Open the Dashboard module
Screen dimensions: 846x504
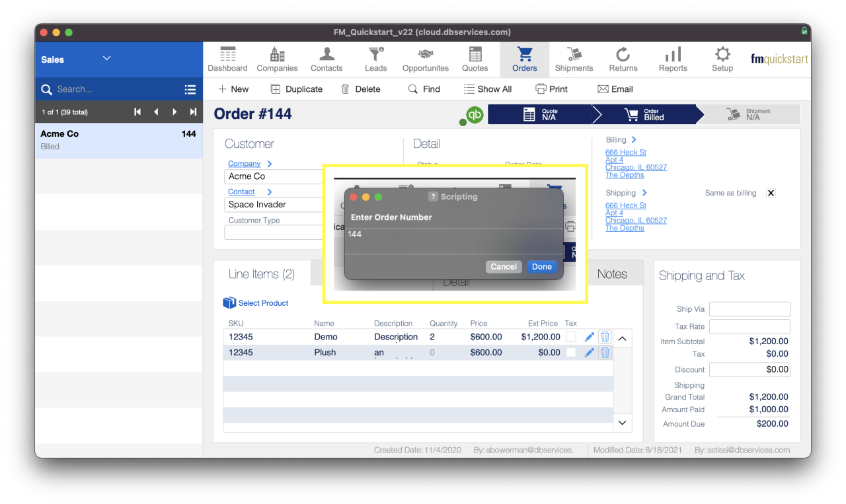point(227,59)
